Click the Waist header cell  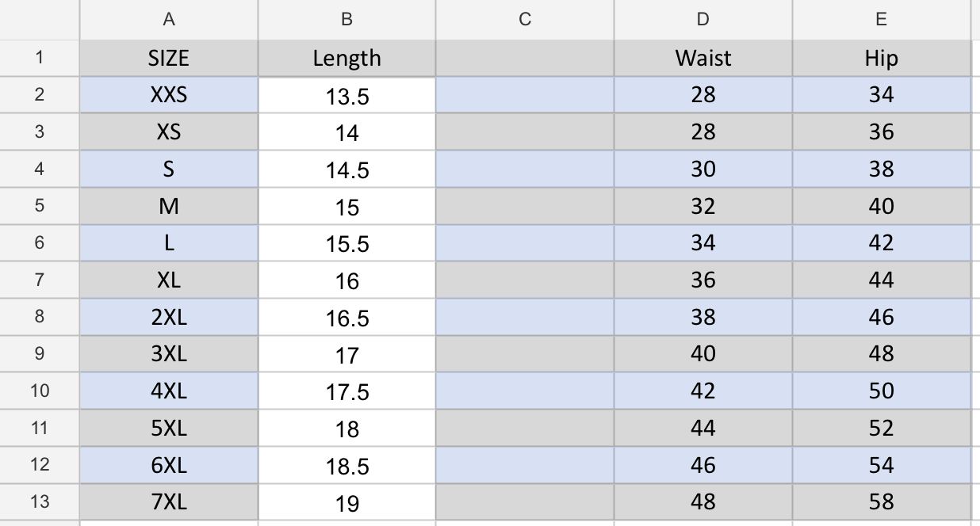pos(702,58)
